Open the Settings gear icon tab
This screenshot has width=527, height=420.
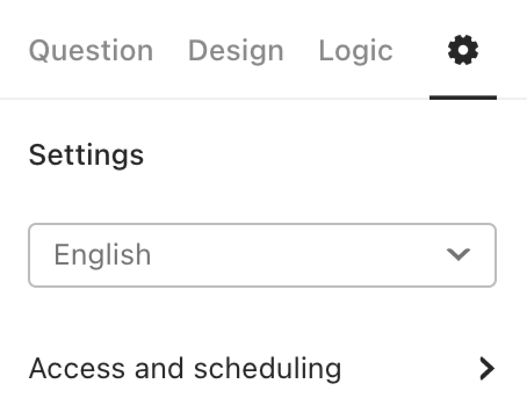pos(463,50)
